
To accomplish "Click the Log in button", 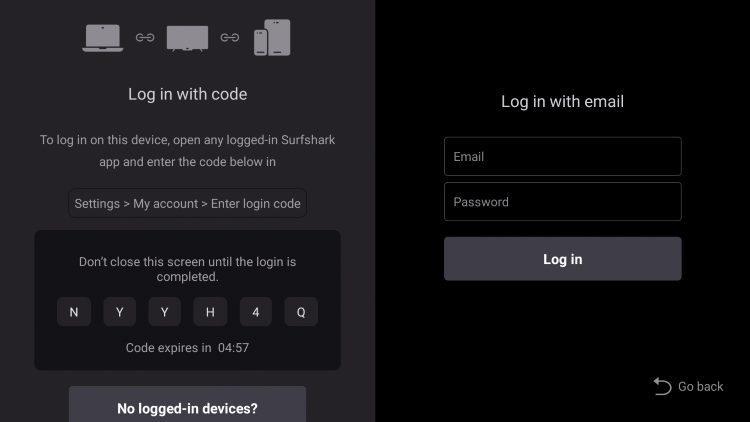I will [x=562, y=259].
